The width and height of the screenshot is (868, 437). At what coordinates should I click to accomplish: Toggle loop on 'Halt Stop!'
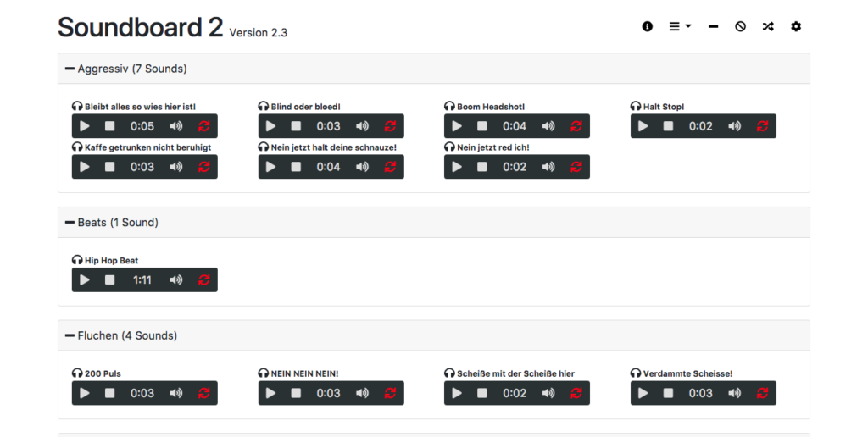click(762, 126)
